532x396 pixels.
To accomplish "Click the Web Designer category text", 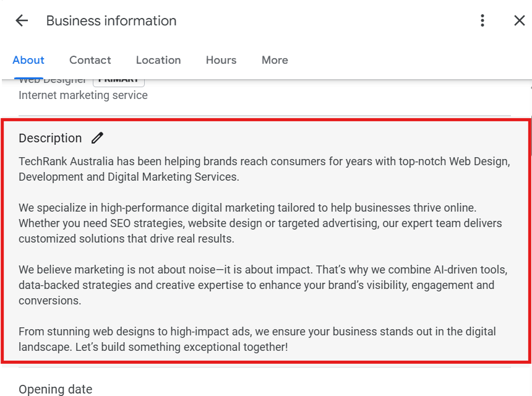I will coord(53,81).
